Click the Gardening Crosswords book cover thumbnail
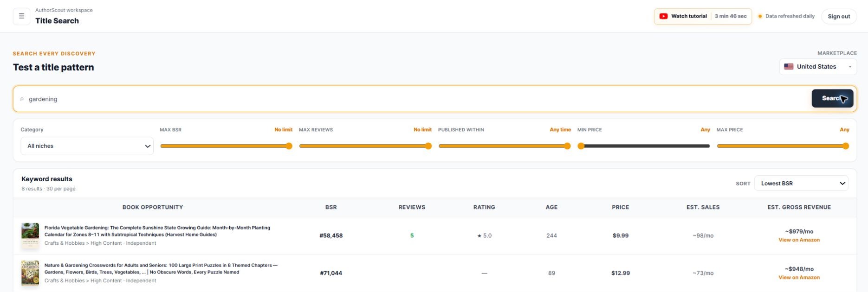 pyautogui.click(x=30, y=273)
